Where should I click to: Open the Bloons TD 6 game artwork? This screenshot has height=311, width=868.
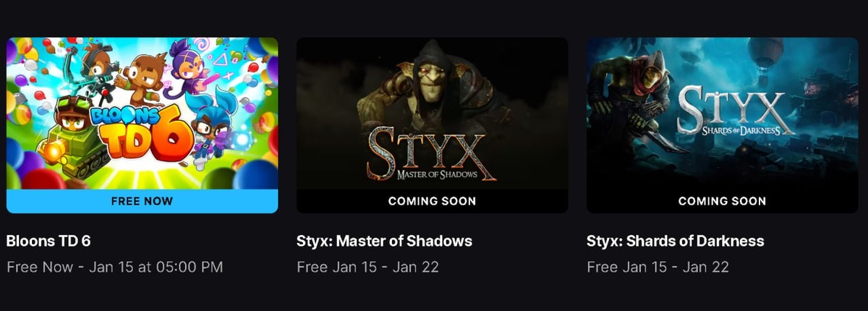click(142, 114)
